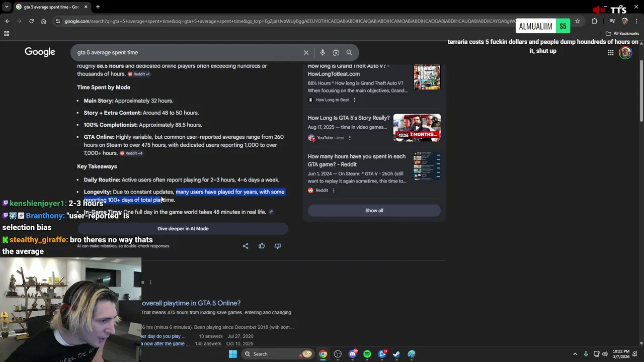Screen dimensions: 644x362
Task: Go back to the previous page
Action: coord(7,21)
